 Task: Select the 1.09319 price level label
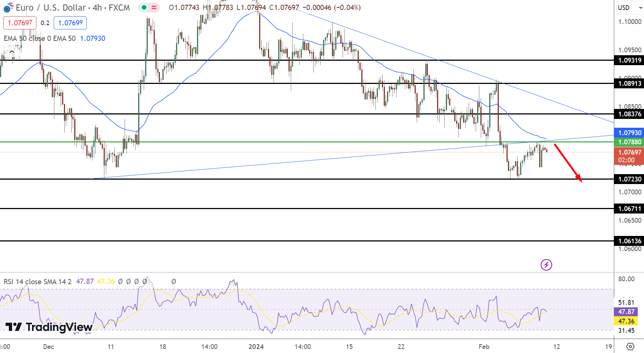(629, 60)
